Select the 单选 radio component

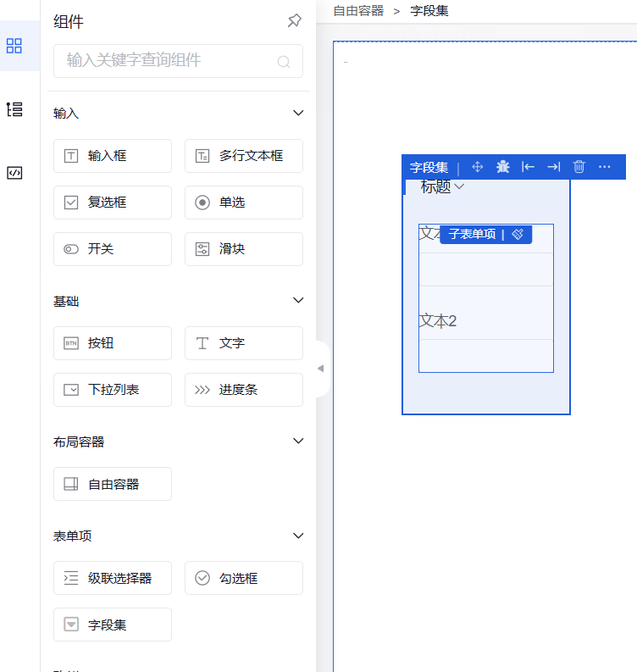pos(243,203)
